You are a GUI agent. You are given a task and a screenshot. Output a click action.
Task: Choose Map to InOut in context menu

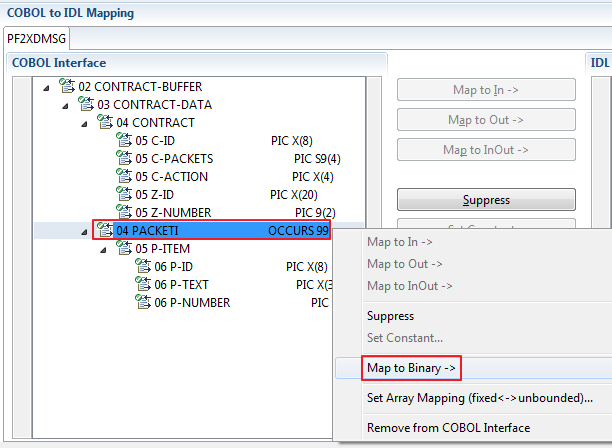click(409, 286)
